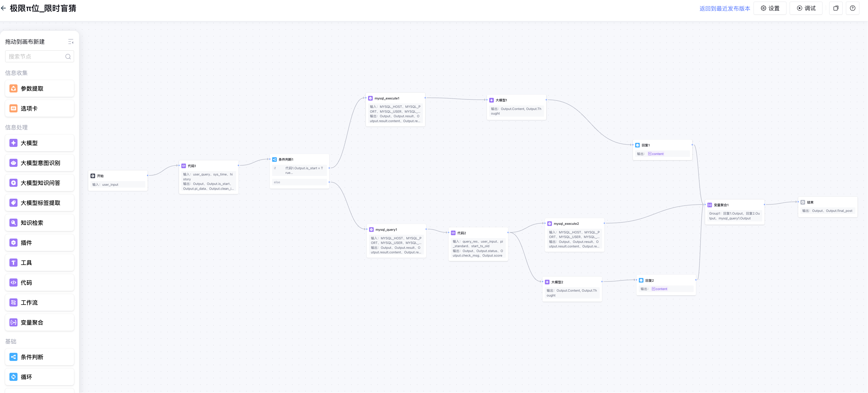Open the 设置 settings button
Screen dimensions: 868x393
coord(770,8)
